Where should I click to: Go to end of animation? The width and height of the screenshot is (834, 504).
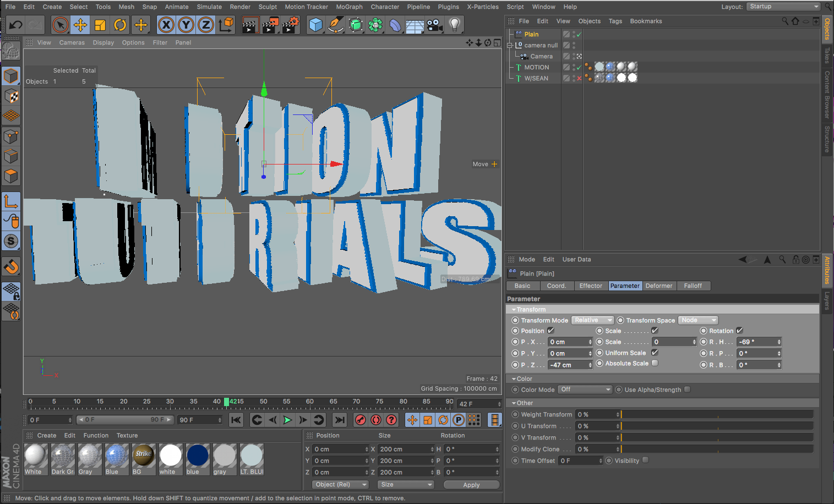coord(340,420)
